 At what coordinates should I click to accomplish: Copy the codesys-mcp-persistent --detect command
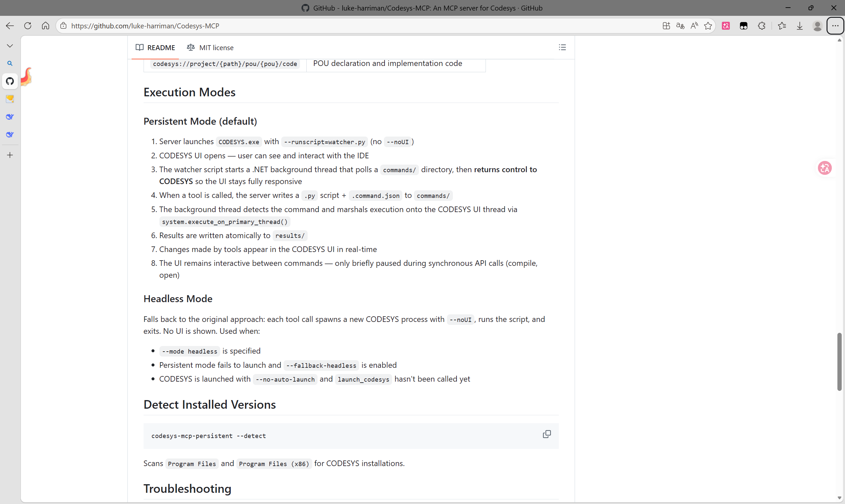(x=547, y=434)
